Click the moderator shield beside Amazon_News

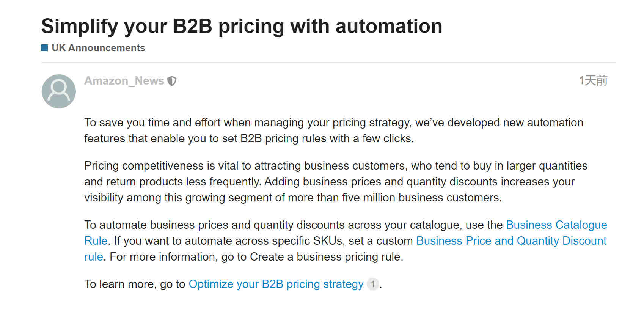(172, 81)
